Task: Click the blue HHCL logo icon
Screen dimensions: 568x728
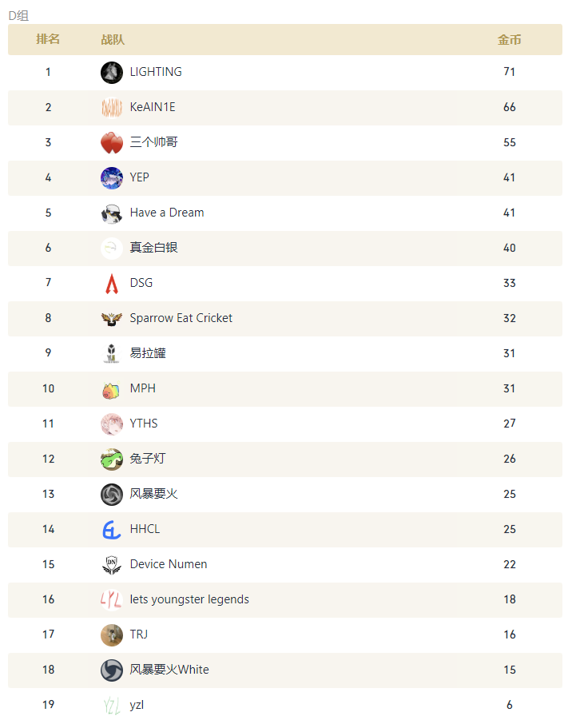Action: tap(112, 530)
